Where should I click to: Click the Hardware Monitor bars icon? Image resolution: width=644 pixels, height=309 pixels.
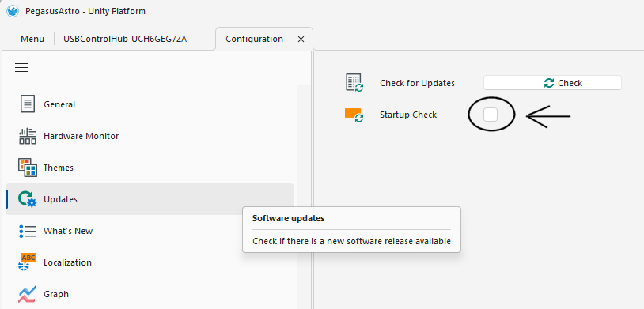28,136
